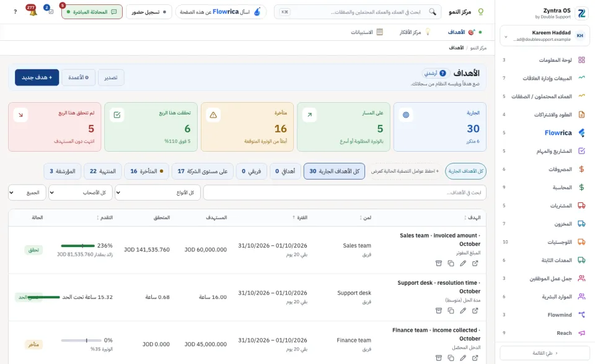This screenshot has width=595, height=364.
Task: Click the مركز النمو breadcrumb link
Action: pyautogui.click(x=478, y=48)
